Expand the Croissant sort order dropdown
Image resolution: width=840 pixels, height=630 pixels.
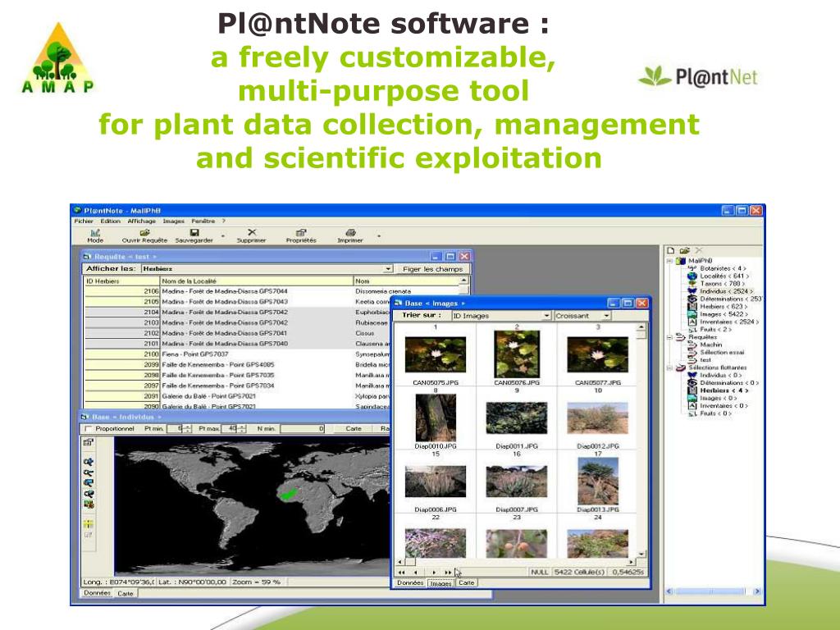(606, 316)
